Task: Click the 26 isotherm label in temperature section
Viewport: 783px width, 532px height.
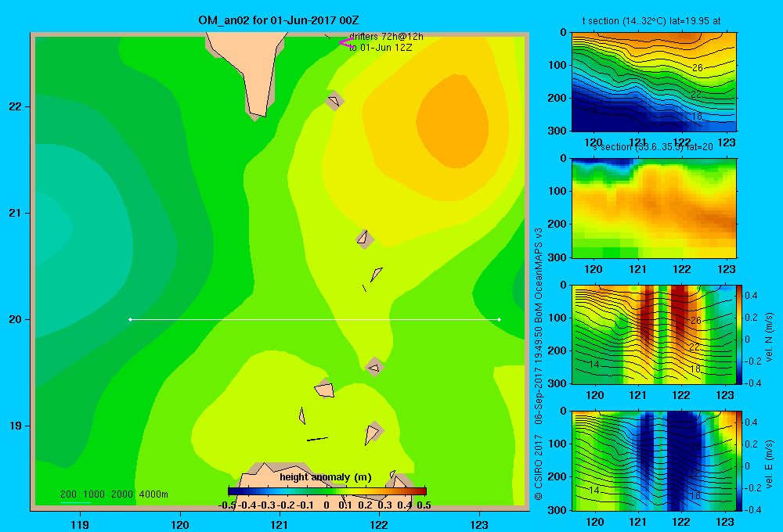Action: (x=697, y=67)
